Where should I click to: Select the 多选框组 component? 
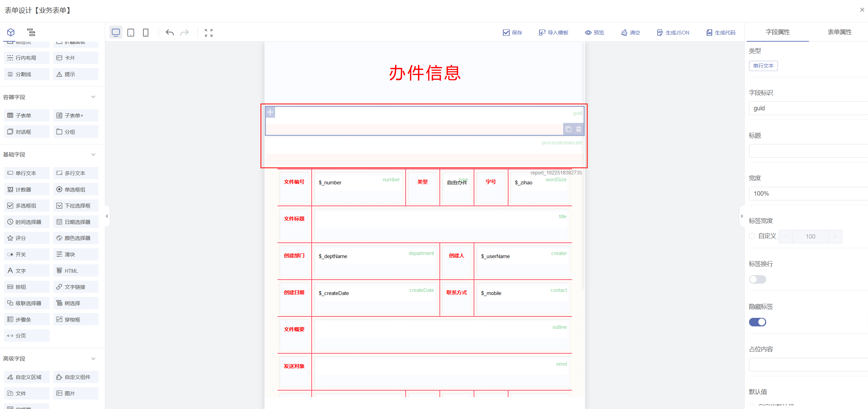tap(27, 206)
